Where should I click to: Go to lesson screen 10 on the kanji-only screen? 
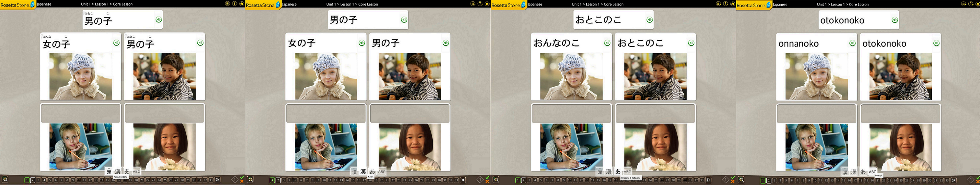click(324, 180)
